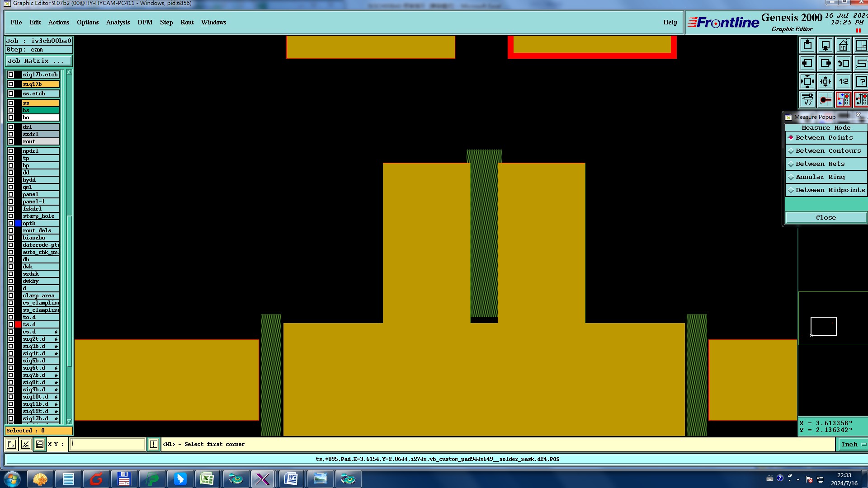Click the previous view undo icon
Screen dimensions: 868x488
pyautogui.click(x=843, y=64)
